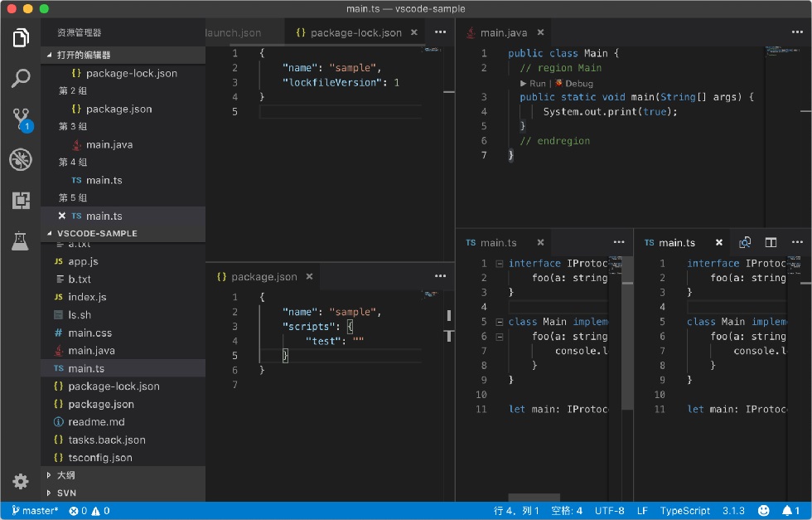Click empty line 5 in package-lock.json editor
This screenshot has height=520, width=812.
341,111
